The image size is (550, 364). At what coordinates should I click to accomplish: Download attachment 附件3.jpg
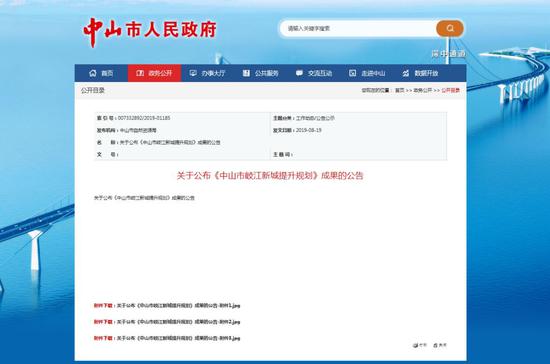178,338
